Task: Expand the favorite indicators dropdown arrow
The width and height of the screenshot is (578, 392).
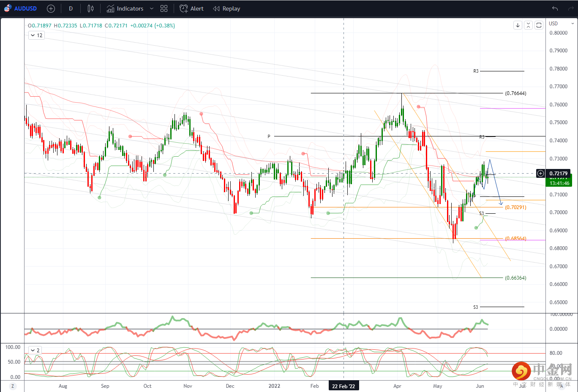Action: pos(152,8)
